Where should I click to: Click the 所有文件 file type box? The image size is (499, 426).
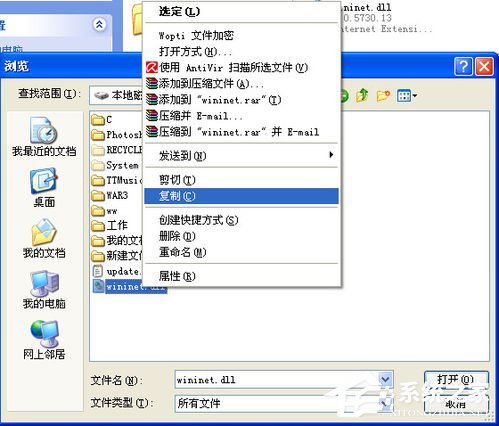277,403
